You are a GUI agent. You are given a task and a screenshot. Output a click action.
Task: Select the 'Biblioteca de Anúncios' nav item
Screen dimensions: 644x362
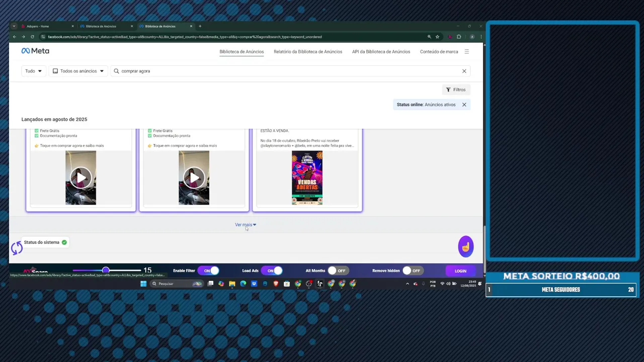[242, 52]
